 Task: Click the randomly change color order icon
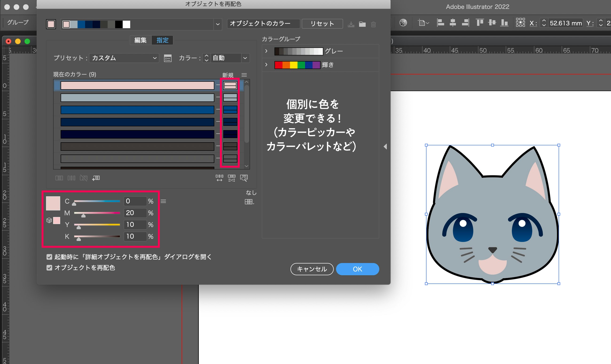(x=219, y=178)
